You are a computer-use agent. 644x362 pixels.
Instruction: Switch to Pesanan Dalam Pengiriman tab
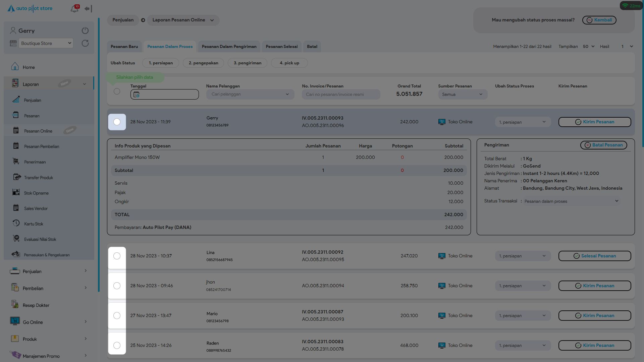point(229,47)
